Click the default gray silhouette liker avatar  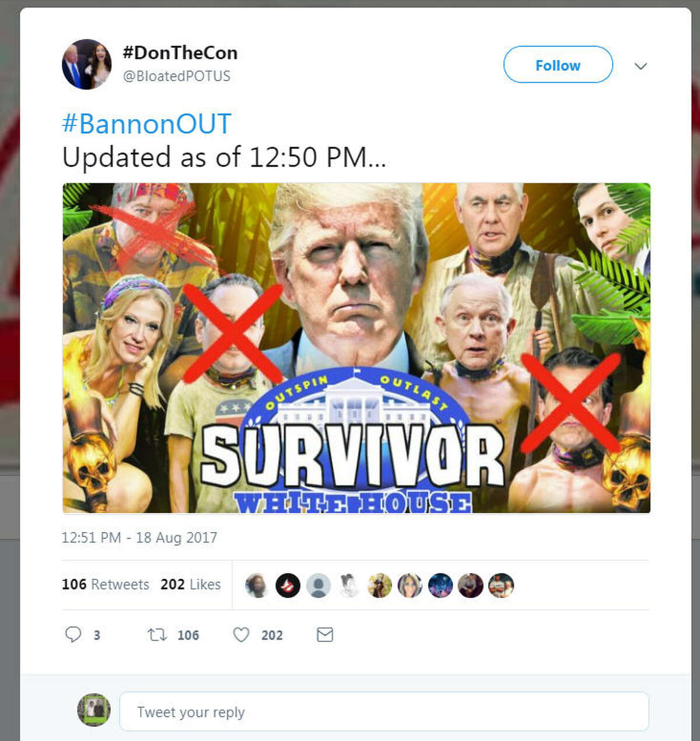click(318, 585)
